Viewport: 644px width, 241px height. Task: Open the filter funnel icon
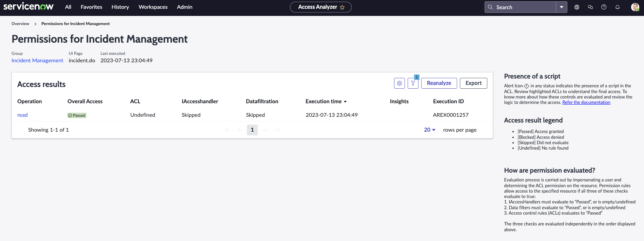pos(413,83)
